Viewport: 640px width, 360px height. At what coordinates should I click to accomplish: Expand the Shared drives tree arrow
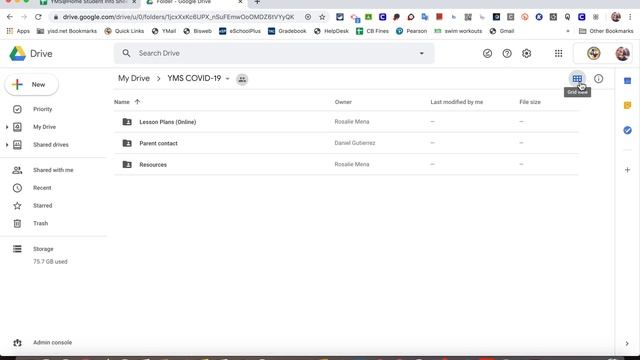(x=7, y=144)
